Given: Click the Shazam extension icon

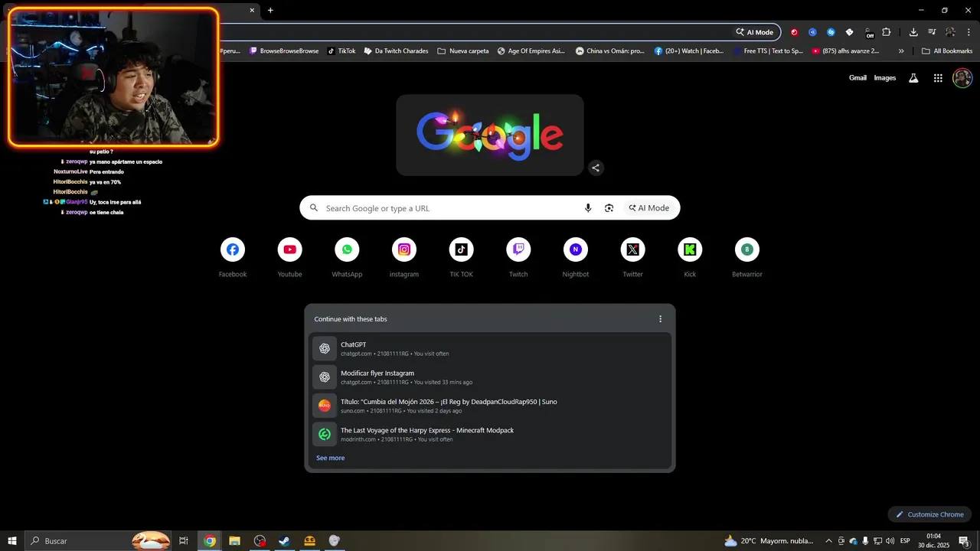Looking at the screenshot, I should pos(831,32).
